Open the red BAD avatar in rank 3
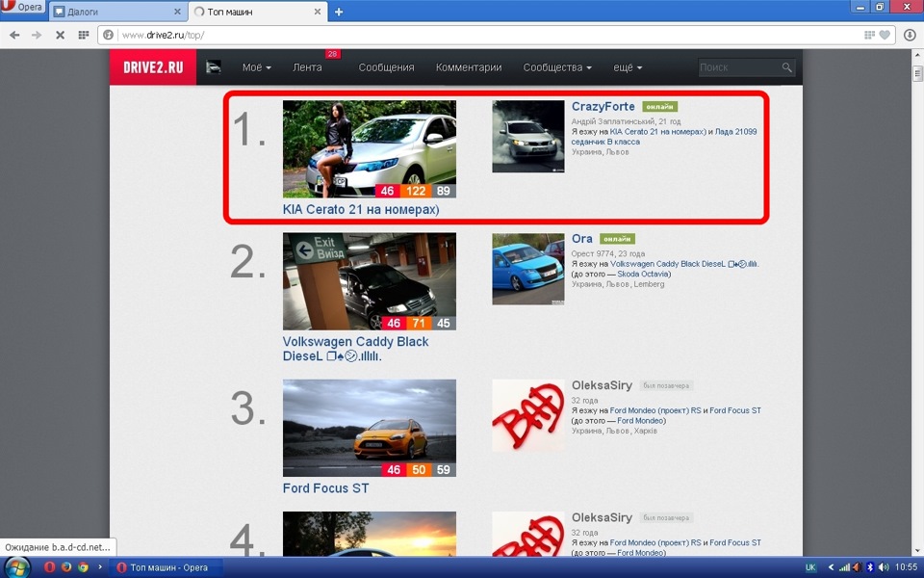924x578 pixels. click(528, 415)
